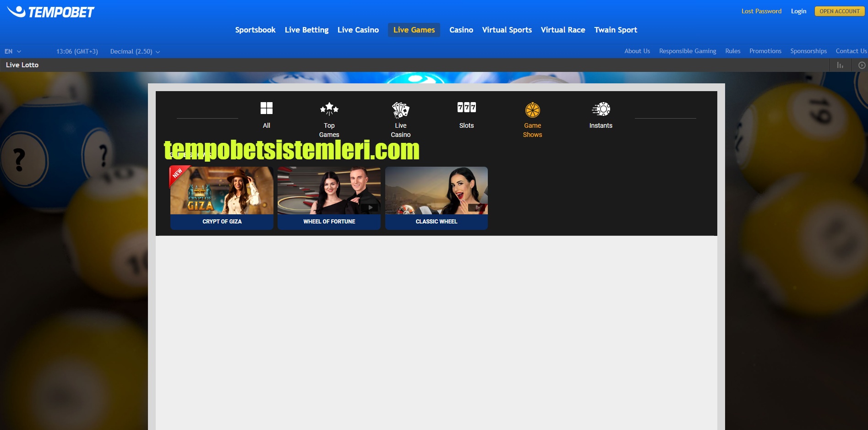Open Virtual Race section
The height and width of the screenshot is (430, 868).
(563, 30)
